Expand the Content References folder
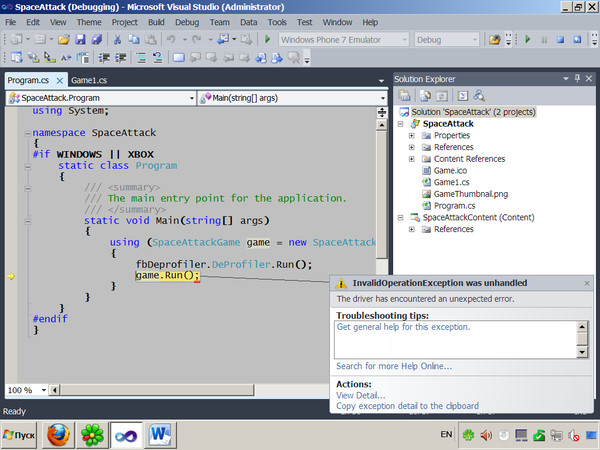 tap(411, 159)
